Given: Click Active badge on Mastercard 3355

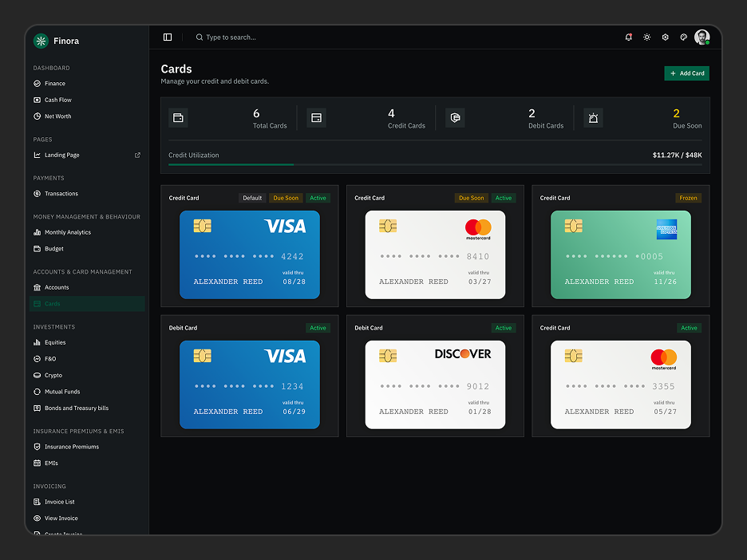Looking at the screenshot, I should (x=689, y=328).
